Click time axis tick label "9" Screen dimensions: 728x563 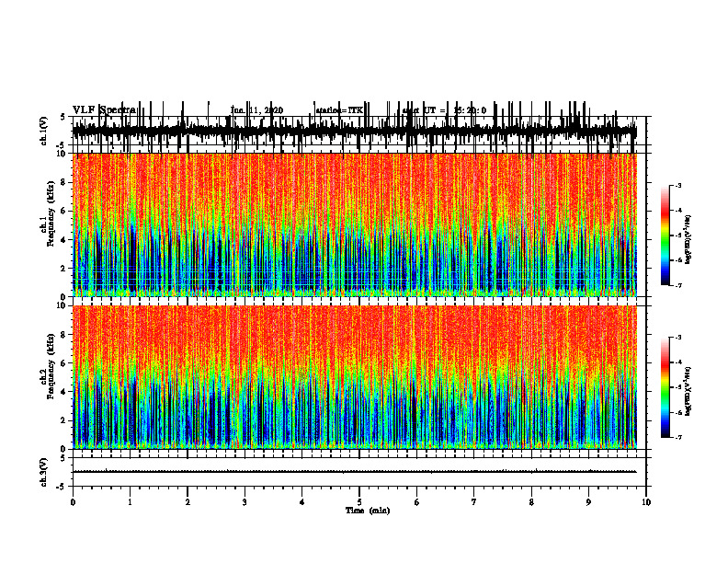(x=588, y=502)
